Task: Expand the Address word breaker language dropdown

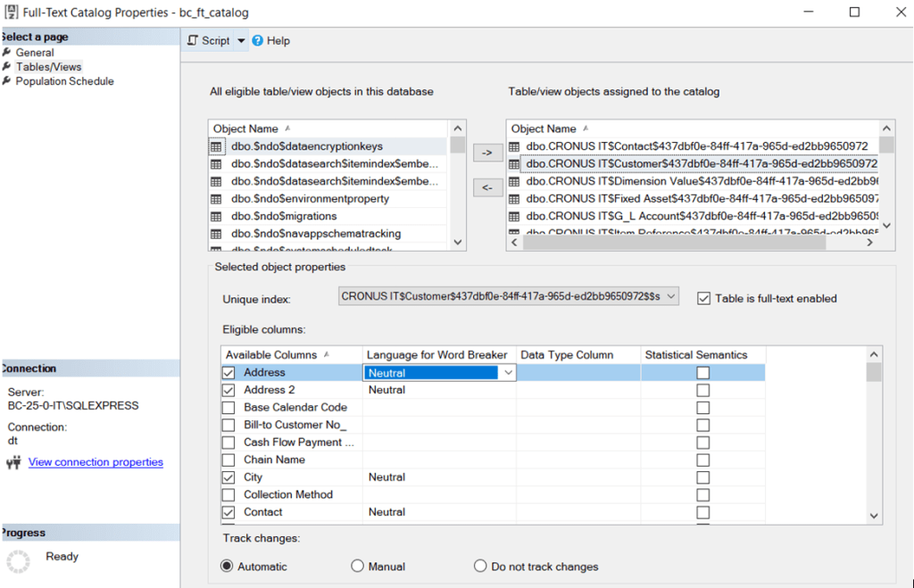Action: pyautogui.click(x=508, y=373)
